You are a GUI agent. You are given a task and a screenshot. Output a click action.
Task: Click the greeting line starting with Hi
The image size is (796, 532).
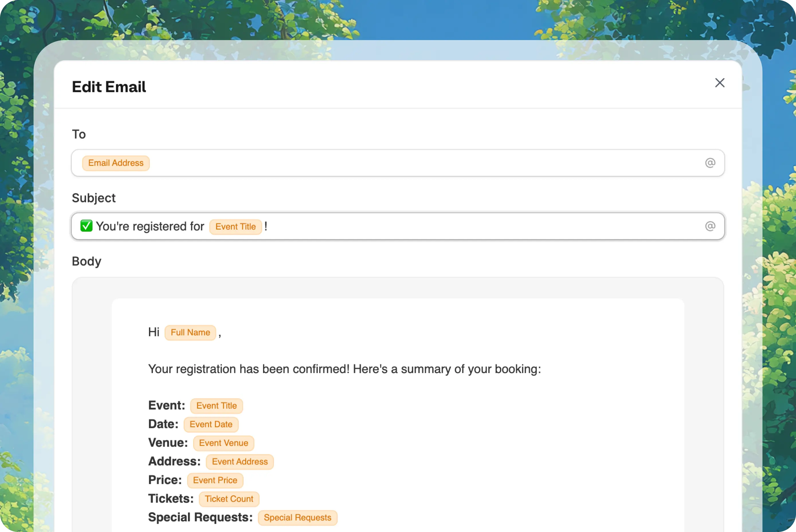(154, 332)
